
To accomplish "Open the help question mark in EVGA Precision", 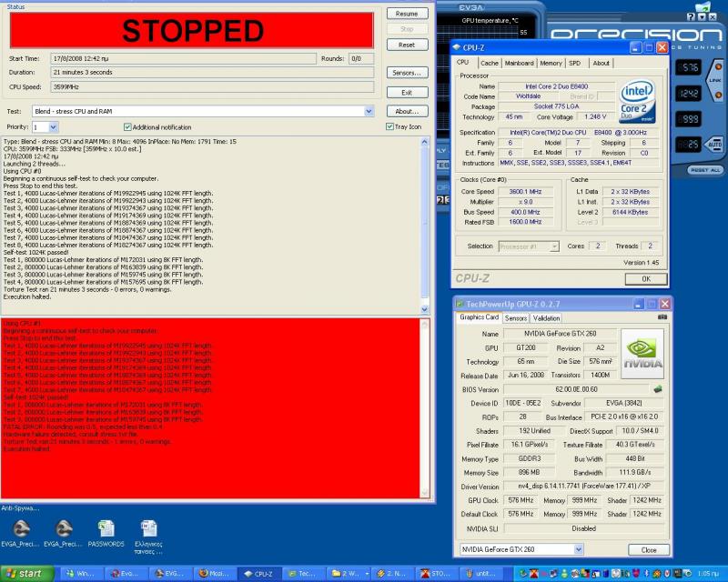I will pyautogui.click(x=691, y=16).
